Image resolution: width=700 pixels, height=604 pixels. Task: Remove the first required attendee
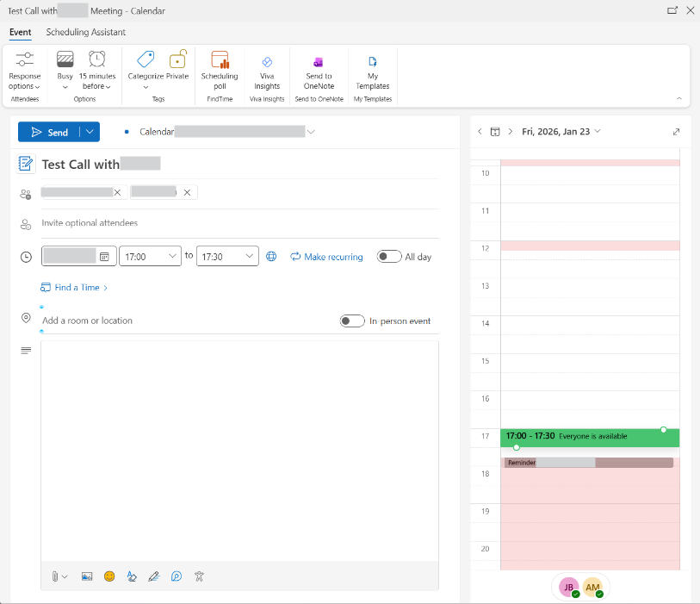click(x=117, y=192)
